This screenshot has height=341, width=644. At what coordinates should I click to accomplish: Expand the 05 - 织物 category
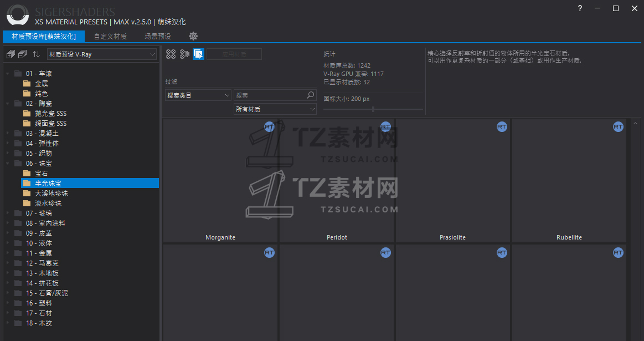(7, 153)
